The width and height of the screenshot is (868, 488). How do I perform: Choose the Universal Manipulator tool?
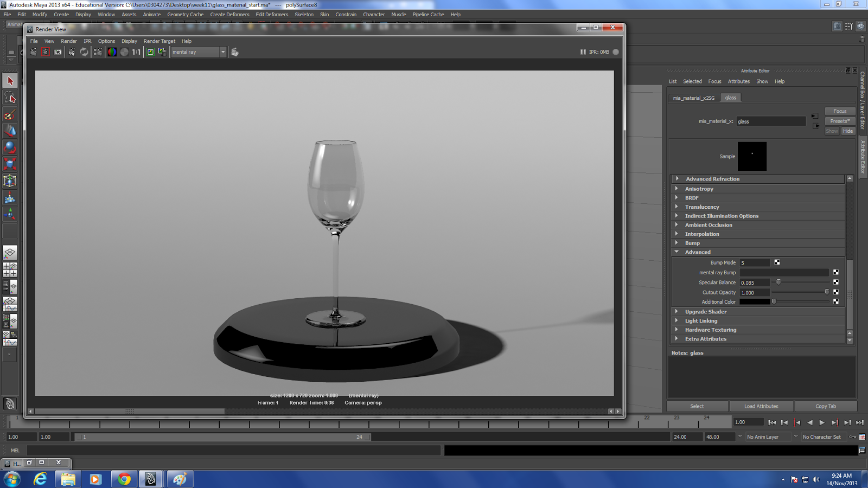pyautogui.click(x=10, y=181)
